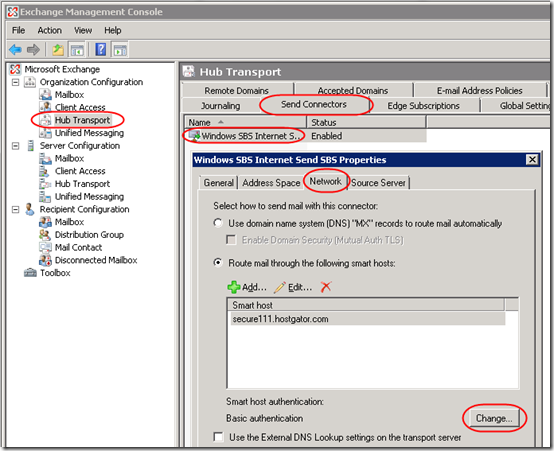Switch to the Accepted Domains tab
This screenshot has height=451, width=554.
point(353,90)
